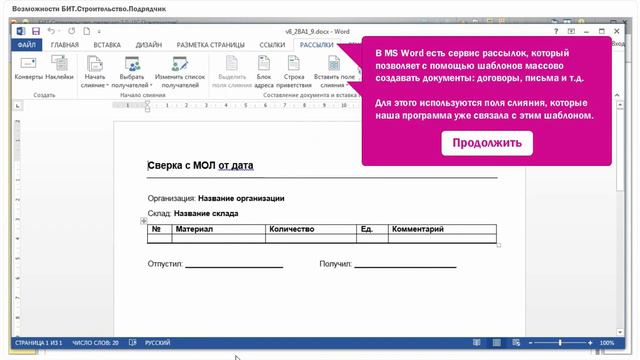Switch to Read Mode view icon
This screenshot has width=640, height=360.
coord(476,343)
